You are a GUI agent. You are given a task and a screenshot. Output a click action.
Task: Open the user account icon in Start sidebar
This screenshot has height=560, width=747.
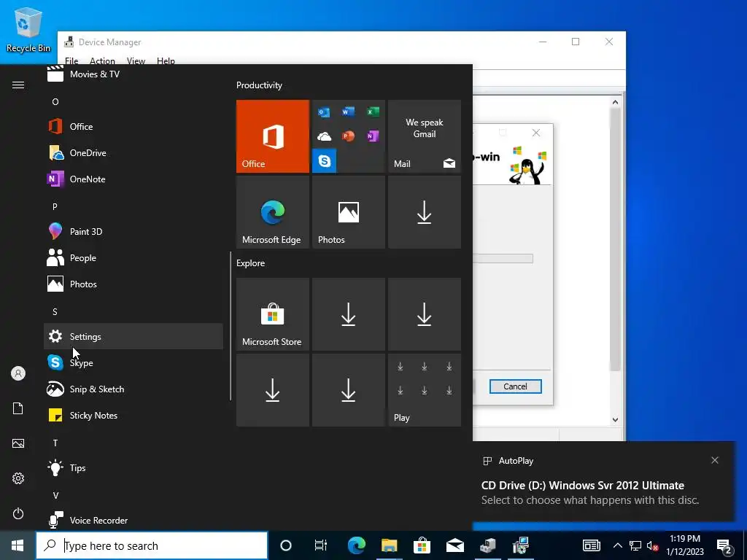pyautogui.click(x=18, y=373)
